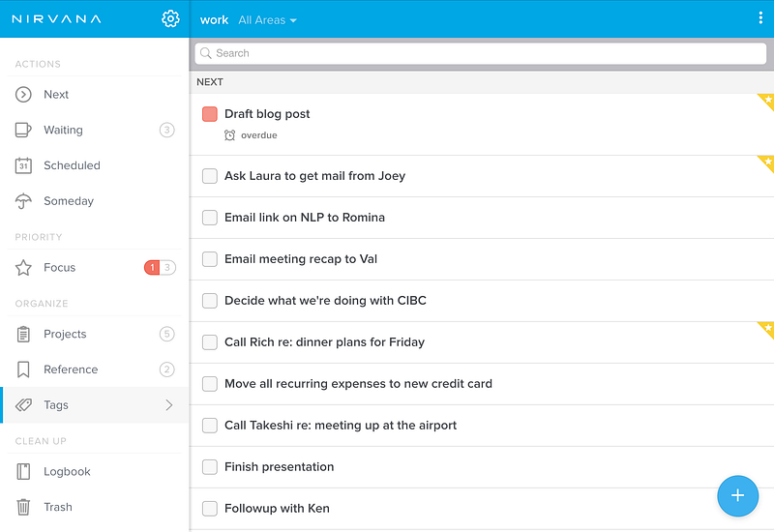The image size is (774, 532).
Task: Expand the Tags submenu chevron
Action: (169, 405)
